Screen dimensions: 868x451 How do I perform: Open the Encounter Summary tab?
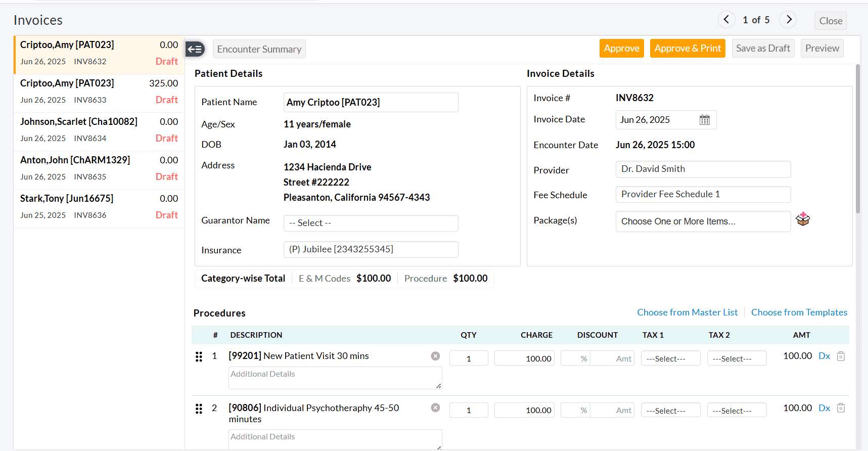[x=259, y=49]
